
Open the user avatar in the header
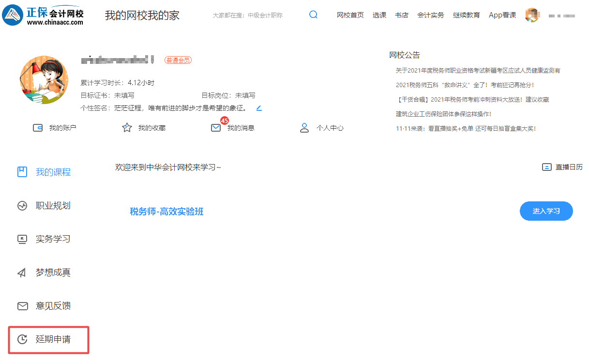pyautogui.click(x=532, y=15)
